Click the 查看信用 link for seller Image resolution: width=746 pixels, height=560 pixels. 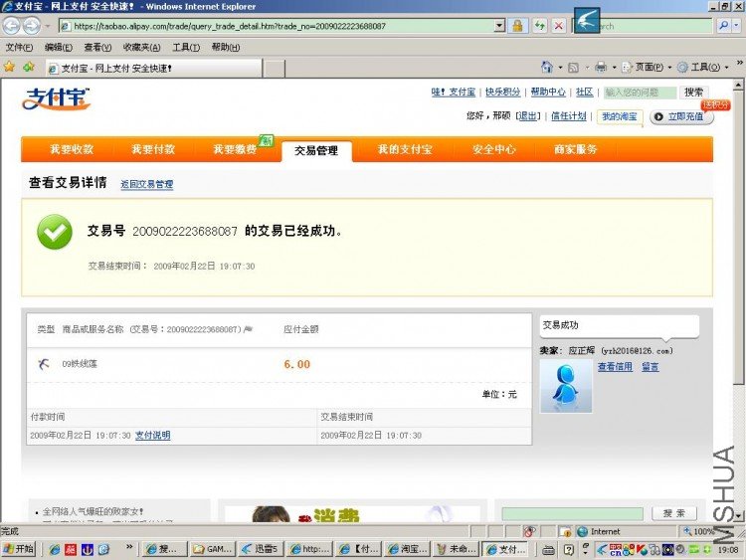(615, 367)
